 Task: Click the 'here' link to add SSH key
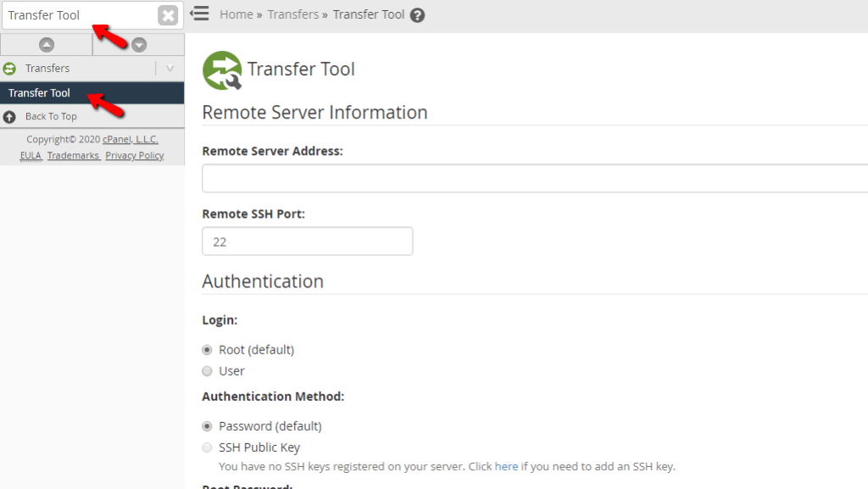(507, 466)
